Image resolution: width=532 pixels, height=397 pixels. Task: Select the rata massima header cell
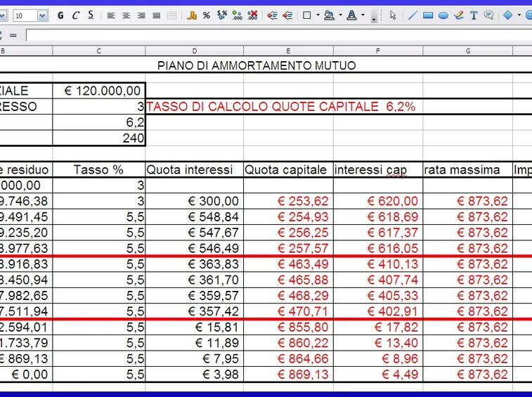point(468,169)
